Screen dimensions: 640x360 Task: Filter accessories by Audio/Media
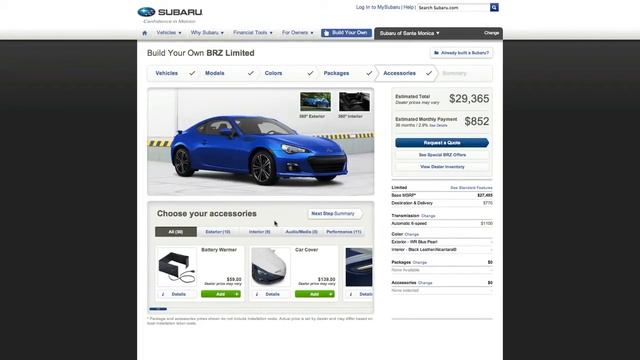click(302, 232)
